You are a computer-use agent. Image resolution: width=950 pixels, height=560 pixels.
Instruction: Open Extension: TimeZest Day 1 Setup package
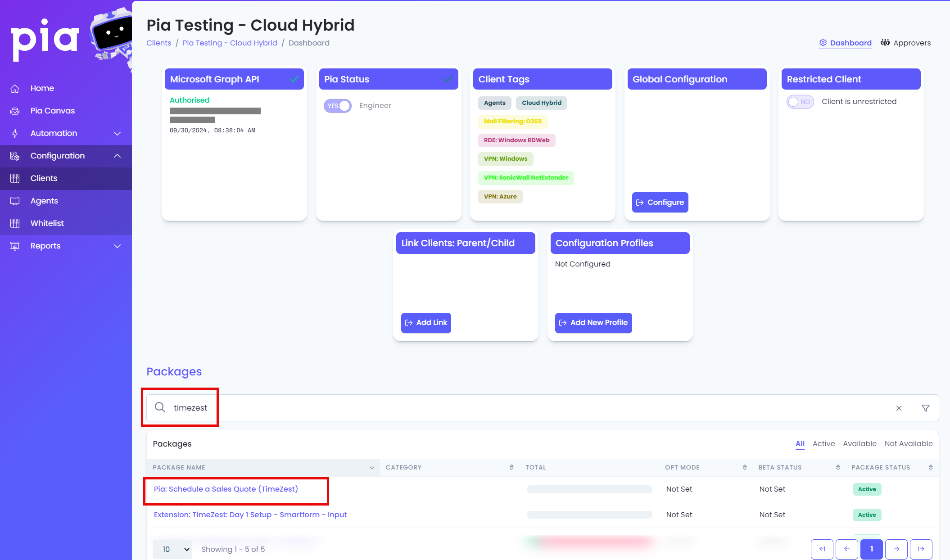(250, 515)
